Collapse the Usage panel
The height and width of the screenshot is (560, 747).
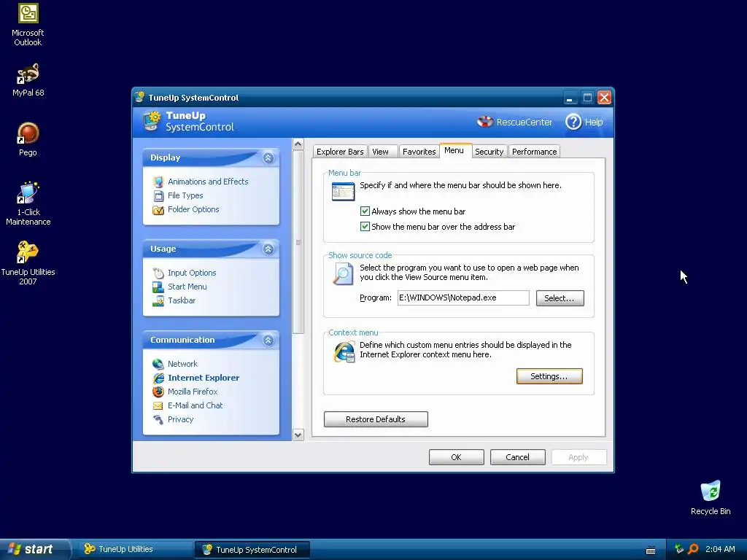tap(268, 249)
